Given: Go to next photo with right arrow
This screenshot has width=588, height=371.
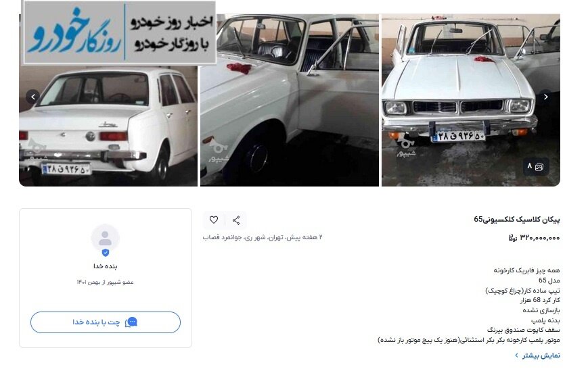Looking at the screenshot, I should [545, 97].
